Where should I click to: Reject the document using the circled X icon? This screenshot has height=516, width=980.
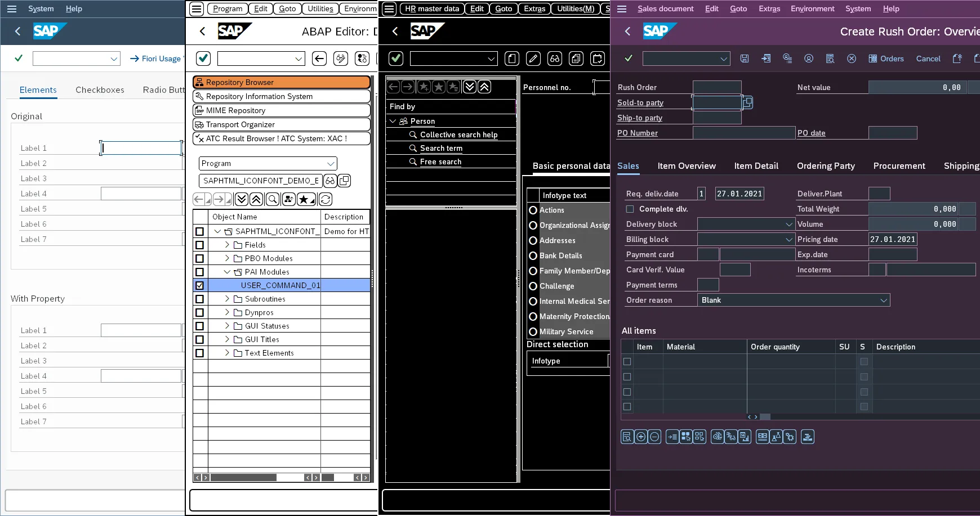coord(852,59)
